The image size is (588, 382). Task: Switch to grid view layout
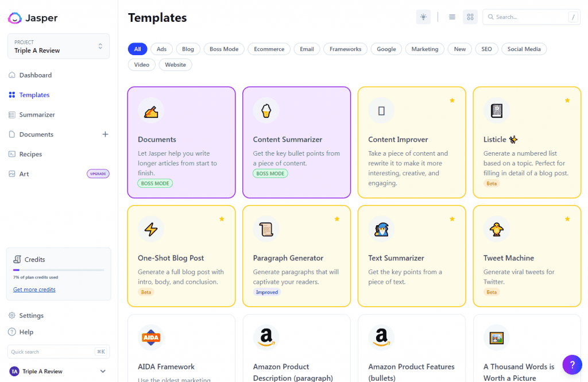click(470, 17)
